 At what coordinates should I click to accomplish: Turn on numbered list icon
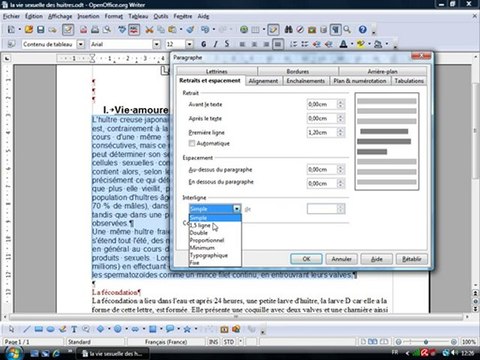[x=293, y=44]
